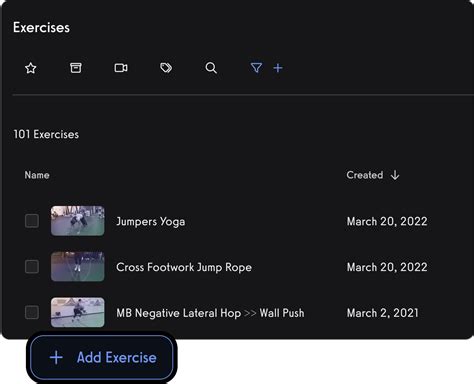Click the MB Negative Lateral Hop thumbnail

[78, 312]
